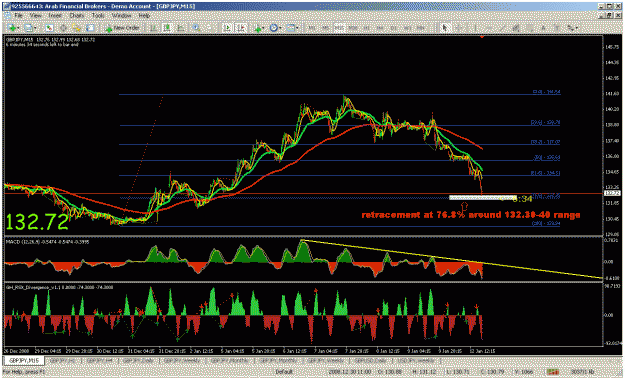625x378 pixels.
Task: Show the Navigator panel via its star icon
Action: click(x=77, y=28)
